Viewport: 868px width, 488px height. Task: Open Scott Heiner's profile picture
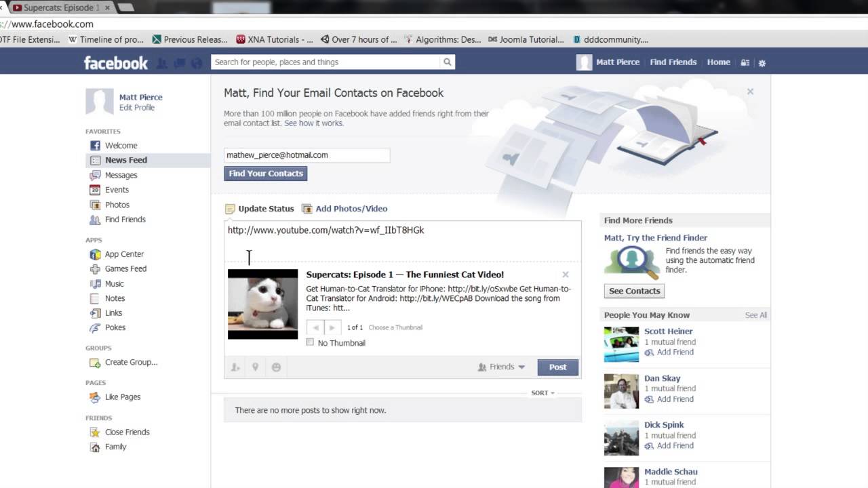[621, 344]
